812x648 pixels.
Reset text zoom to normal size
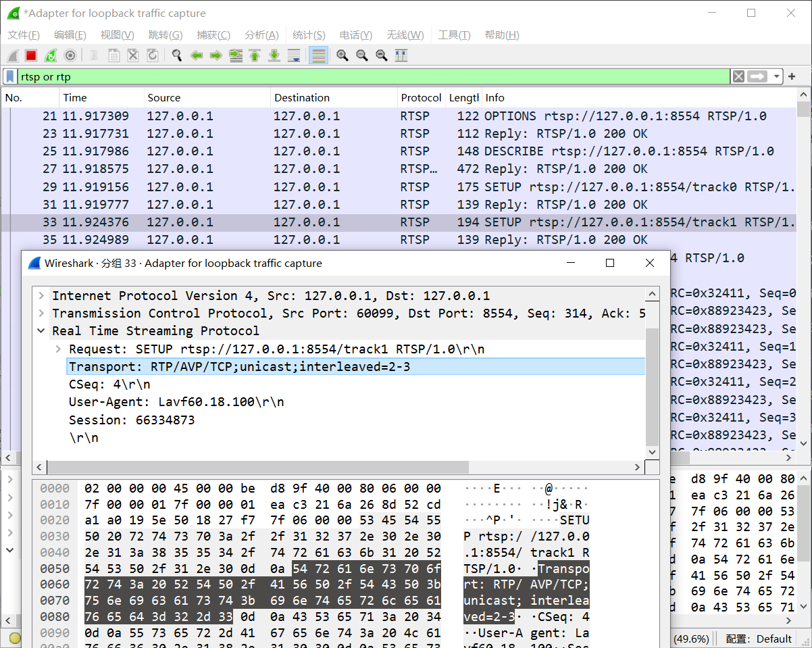pos(382,55)
